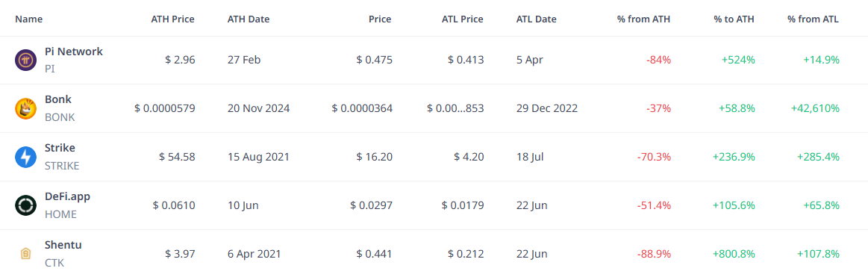Image resolution: width=868 pixels, height=277 pixels.
Task: Click the Shentu shield logo icon
Action: click(x=25, y=254)
